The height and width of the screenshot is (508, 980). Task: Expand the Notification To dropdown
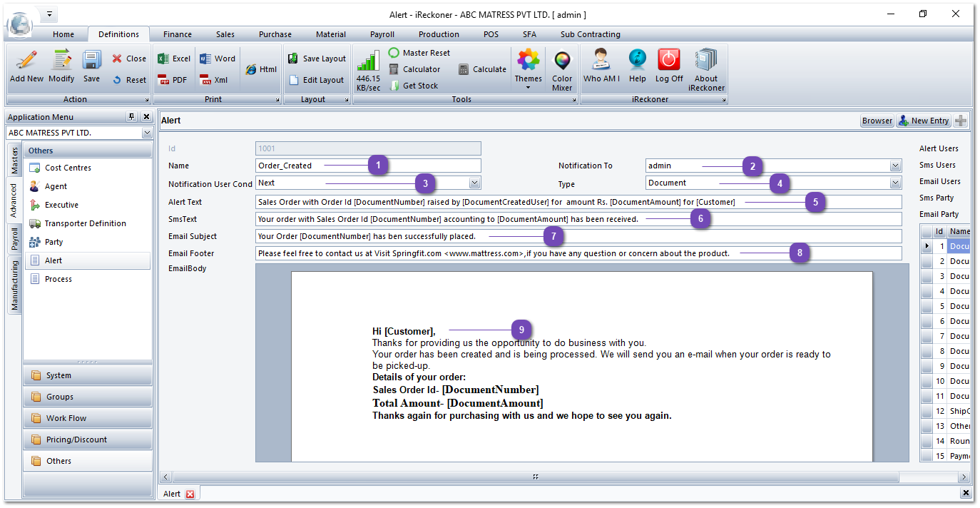click(895, 166)
